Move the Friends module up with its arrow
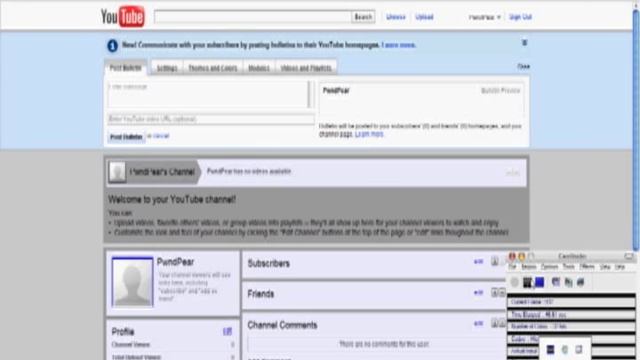Viewport: 640px width, 360px height. pos(494,292)
